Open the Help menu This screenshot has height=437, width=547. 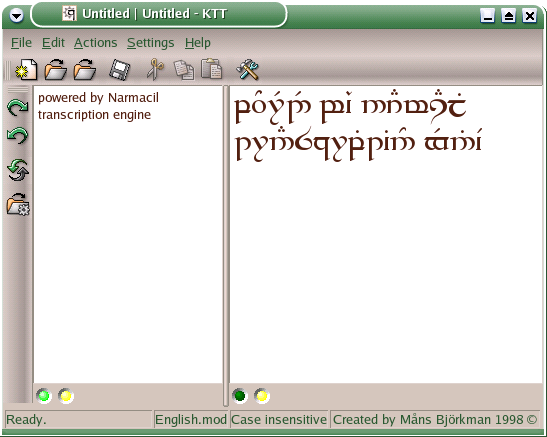click(x=197, y=43)
